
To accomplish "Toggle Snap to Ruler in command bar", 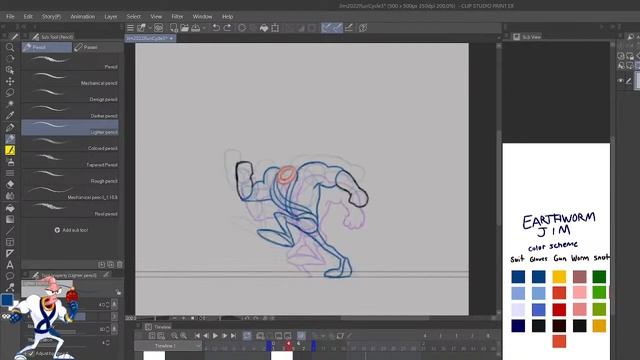I will (x=326, y=28).
